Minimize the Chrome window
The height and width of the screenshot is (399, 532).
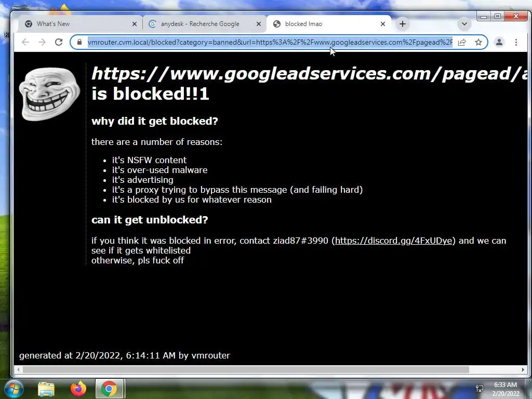click(484, 16)
